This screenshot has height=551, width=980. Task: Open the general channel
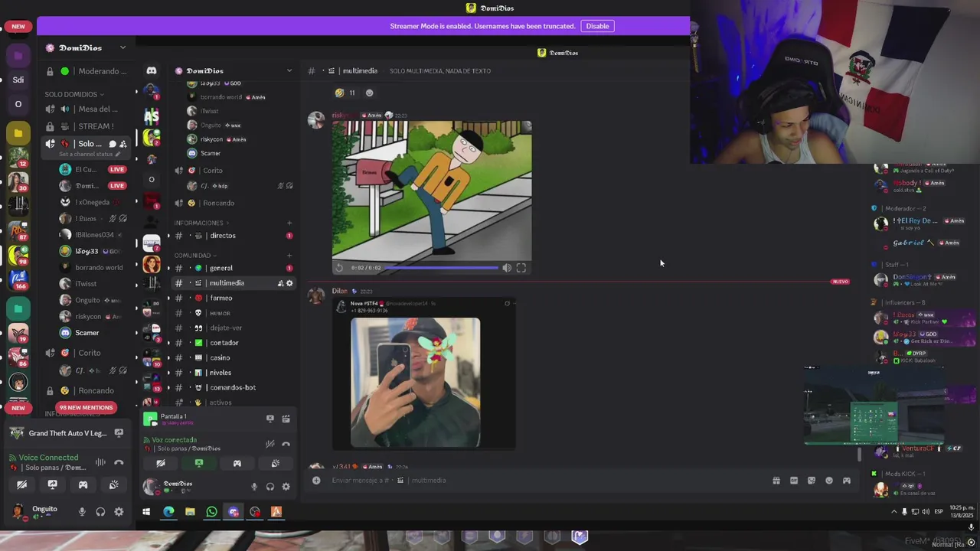point(234,268)
